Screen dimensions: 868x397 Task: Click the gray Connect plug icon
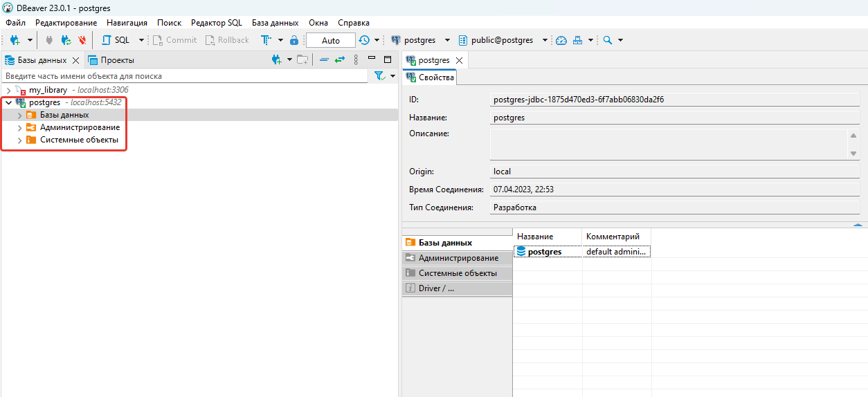[49, 40]
